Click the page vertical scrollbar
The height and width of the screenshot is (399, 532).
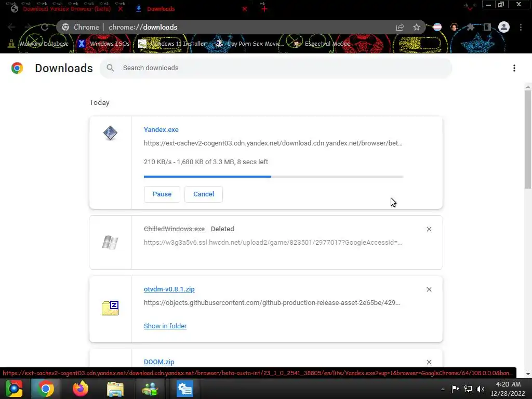coord(528,139)
